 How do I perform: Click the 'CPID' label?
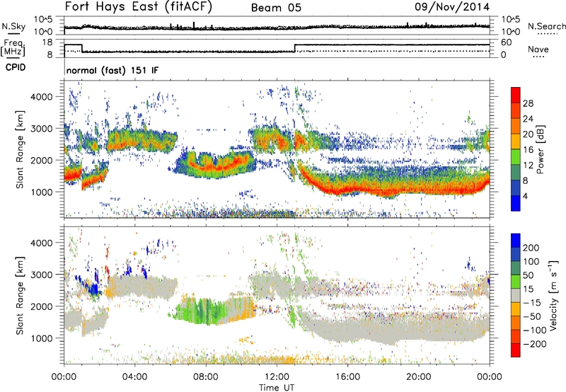coord(16,67)
